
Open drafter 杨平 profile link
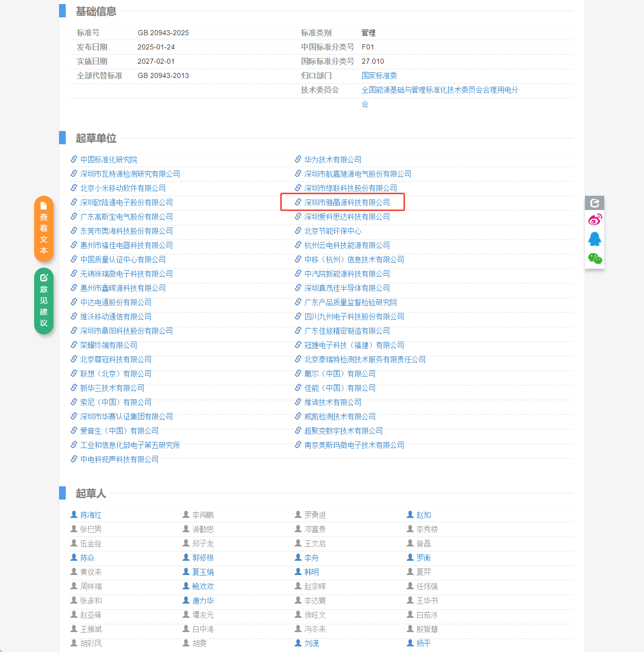pos(423,643)
